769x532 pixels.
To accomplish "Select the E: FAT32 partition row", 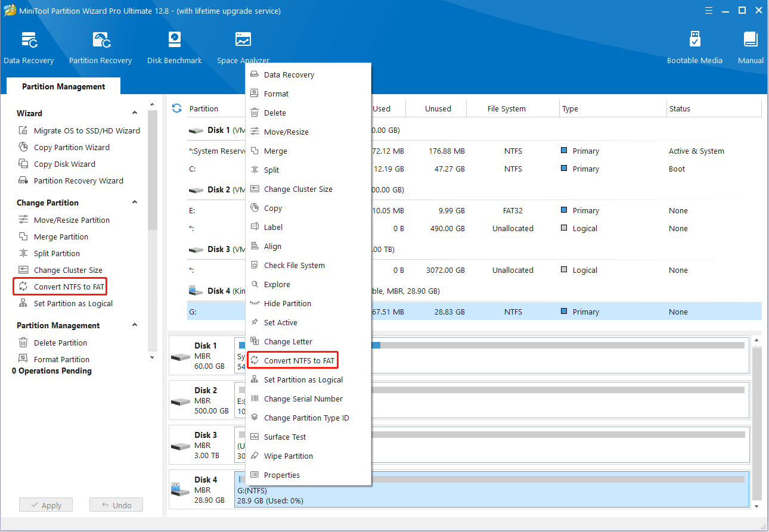I will pos(475,210).
